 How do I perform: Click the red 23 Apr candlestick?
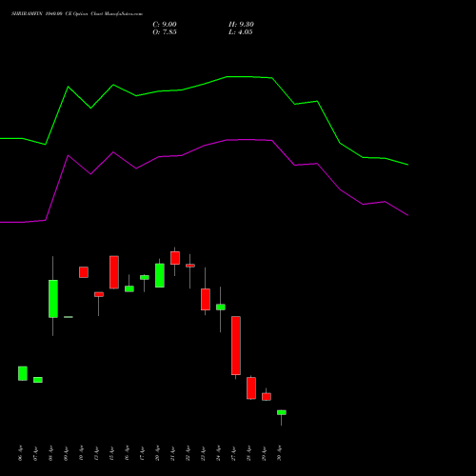click(x=206, y=299)
